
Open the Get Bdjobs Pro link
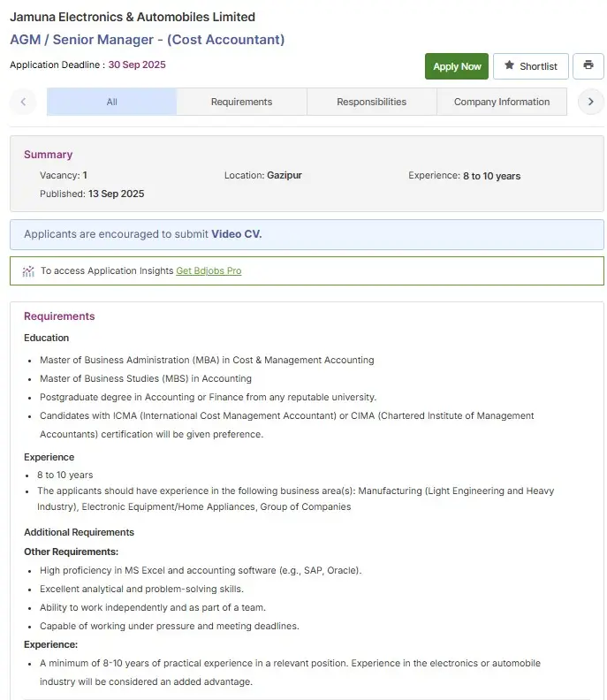pos(209,271)
